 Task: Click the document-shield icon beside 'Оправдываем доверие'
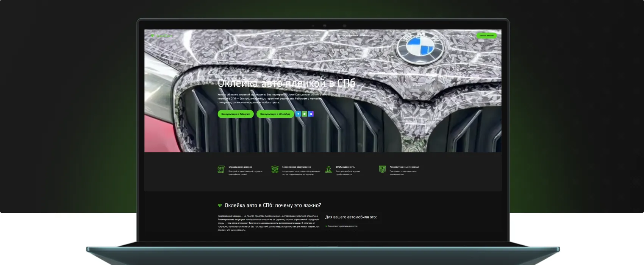point(221,169)
